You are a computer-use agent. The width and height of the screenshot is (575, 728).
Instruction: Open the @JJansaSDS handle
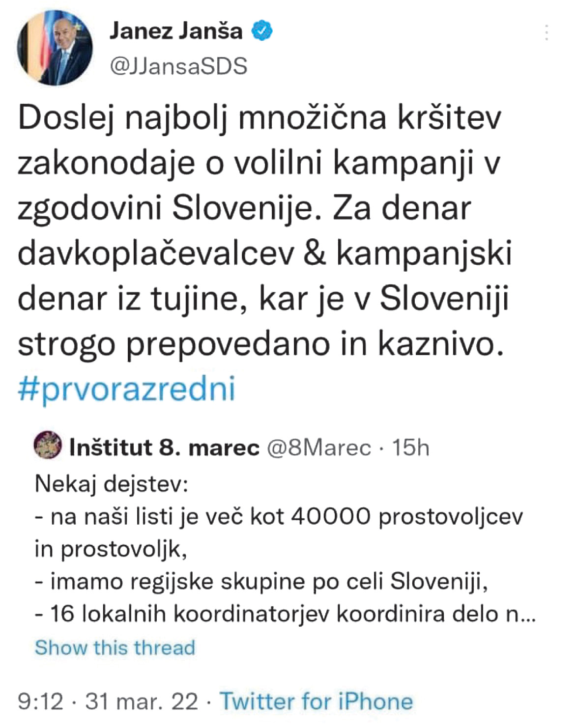click(178, 66)
